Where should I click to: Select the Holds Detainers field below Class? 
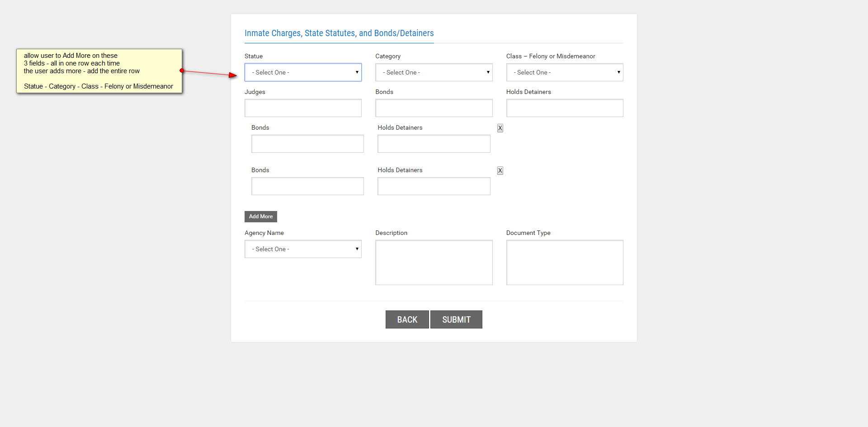pyautogui.click(x=564, y=108)
